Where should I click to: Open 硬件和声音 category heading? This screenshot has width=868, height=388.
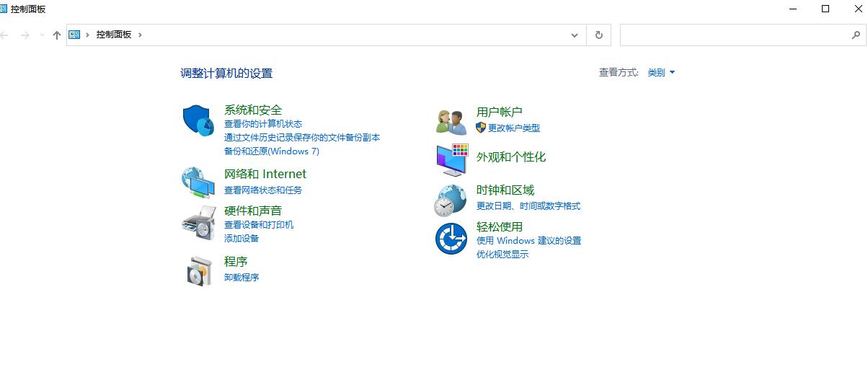tap(253, 211)
